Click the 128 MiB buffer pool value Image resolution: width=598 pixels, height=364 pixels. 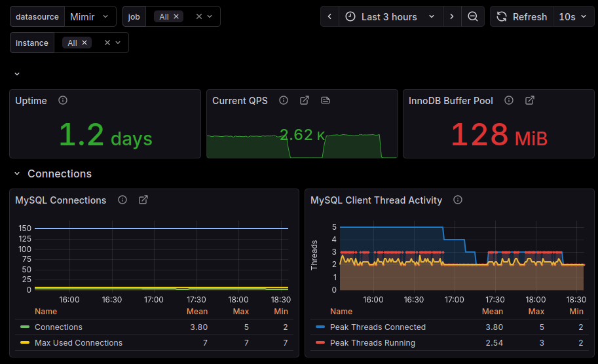tap(499, 135)
